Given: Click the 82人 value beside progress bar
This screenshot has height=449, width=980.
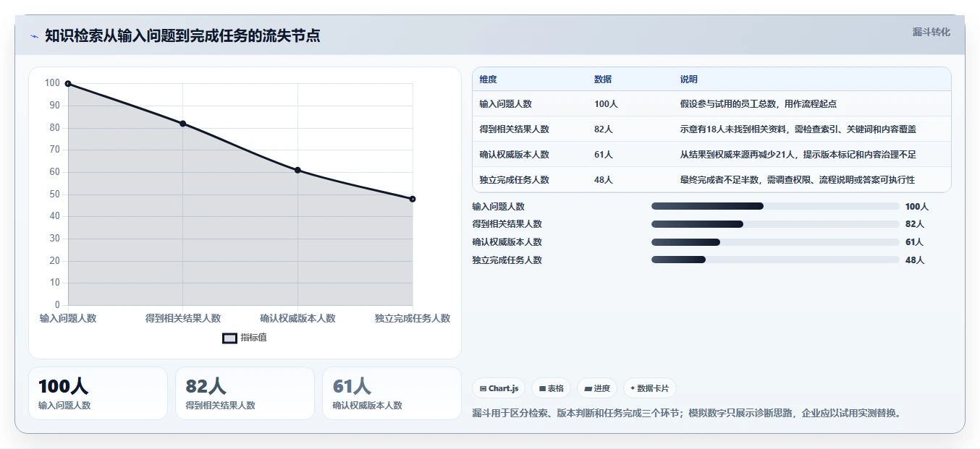Looking at the screenshot, I should point(915,224).
